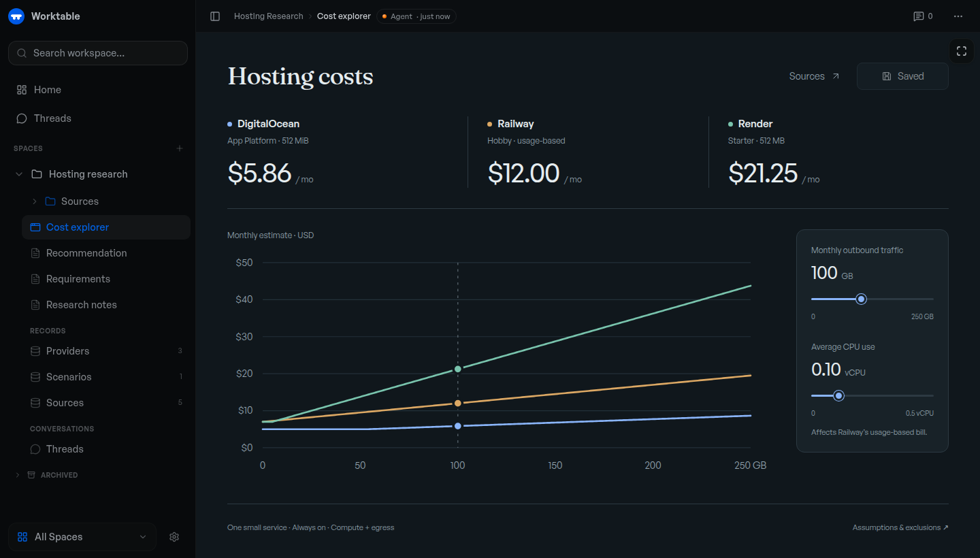Click the Average CPU use slider handle
This screenshot has height=558, width=980.
(838, 395)
